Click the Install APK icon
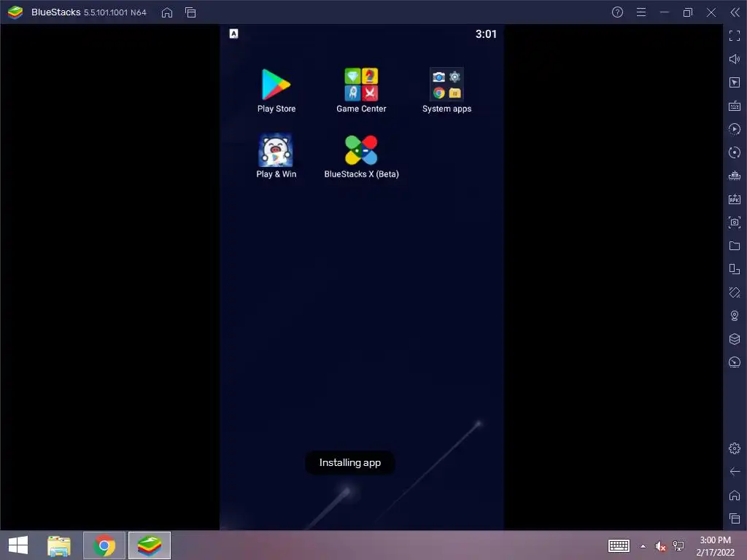747x560 pixels. 735,199
